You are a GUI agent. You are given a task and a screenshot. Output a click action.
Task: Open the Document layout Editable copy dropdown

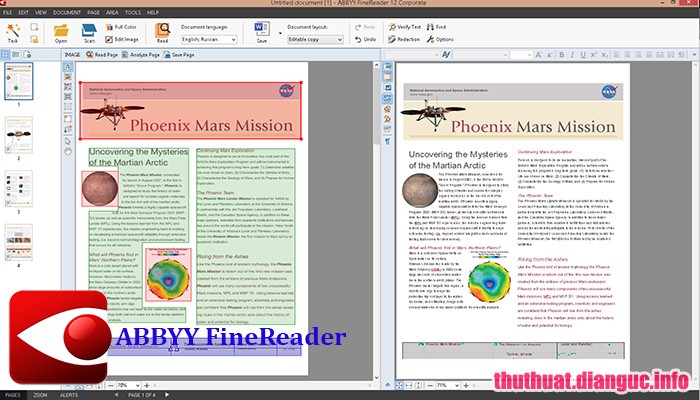[315, 40]
